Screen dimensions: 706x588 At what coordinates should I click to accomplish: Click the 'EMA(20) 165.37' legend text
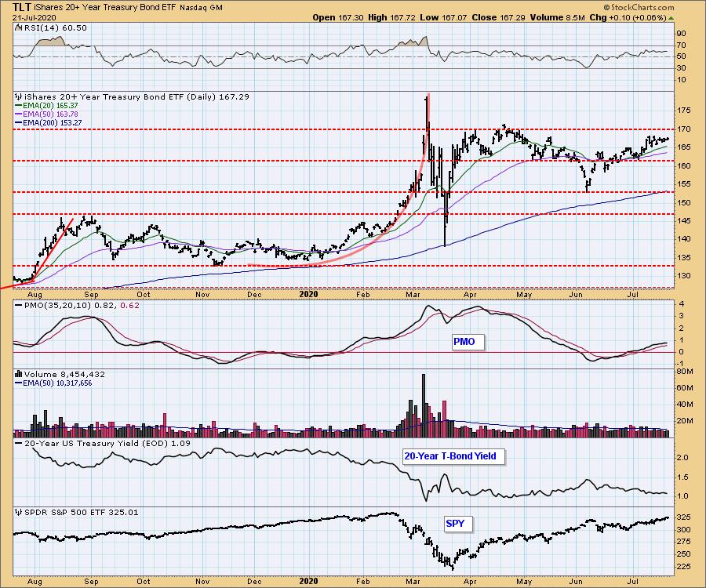50,106
